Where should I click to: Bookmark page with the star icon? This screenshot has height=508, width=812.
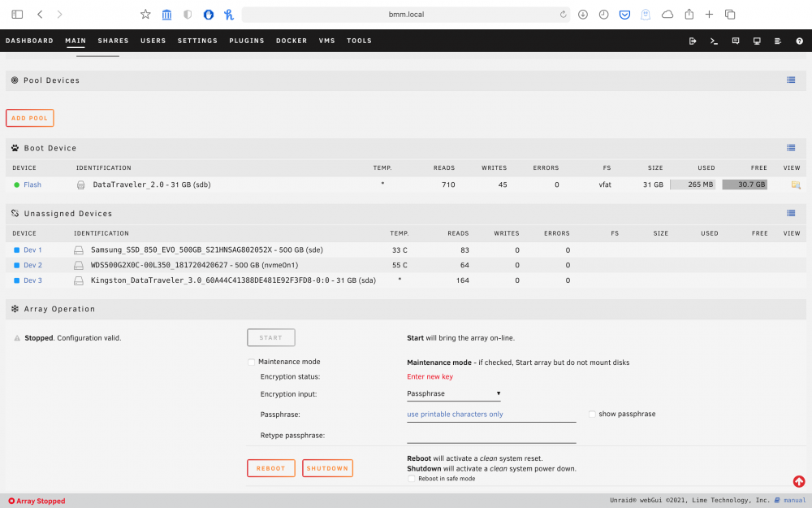coord(145,15)
